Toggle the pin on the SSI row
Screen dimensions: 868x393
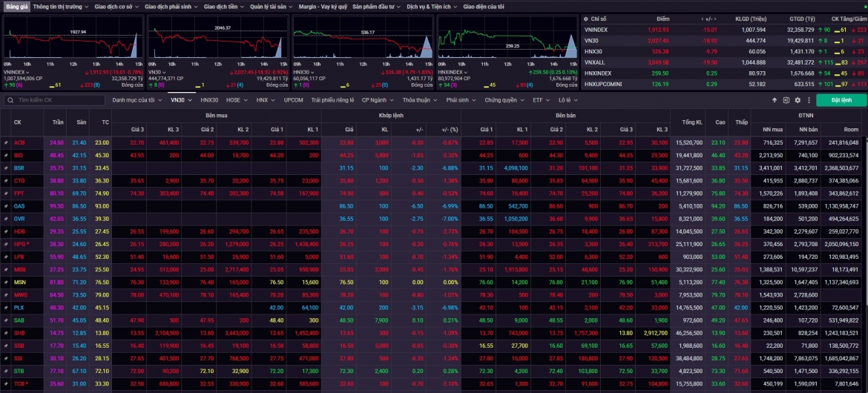[6, 358]
